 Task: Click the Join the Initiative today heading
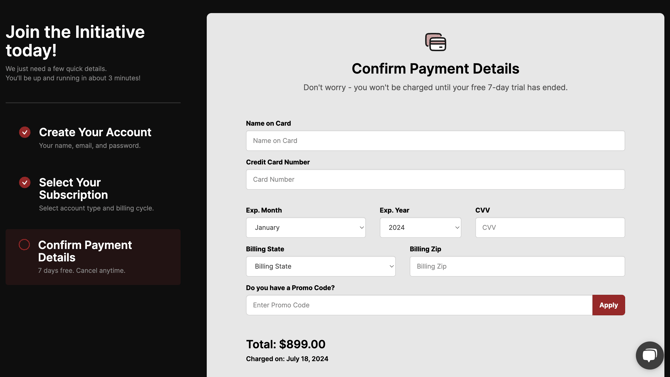pos(75,41)
